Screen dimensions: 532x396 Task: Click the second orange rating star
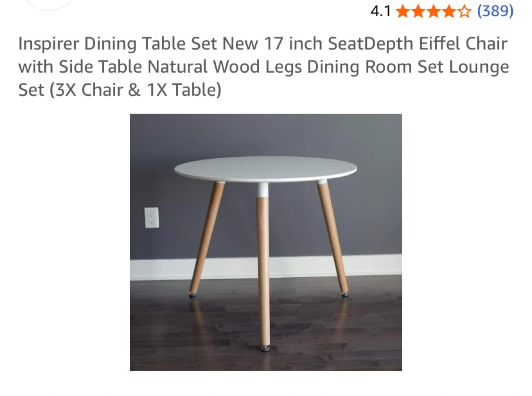pos(418,11)
